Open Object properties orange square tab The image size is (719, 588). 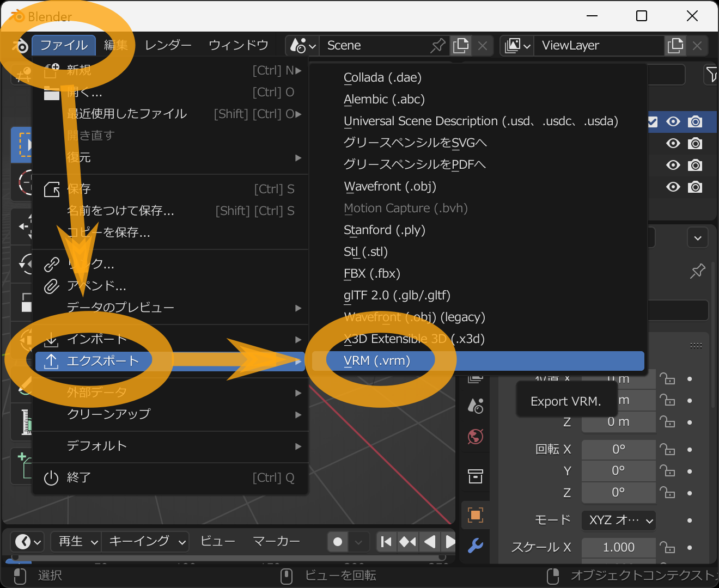[476, 514]
